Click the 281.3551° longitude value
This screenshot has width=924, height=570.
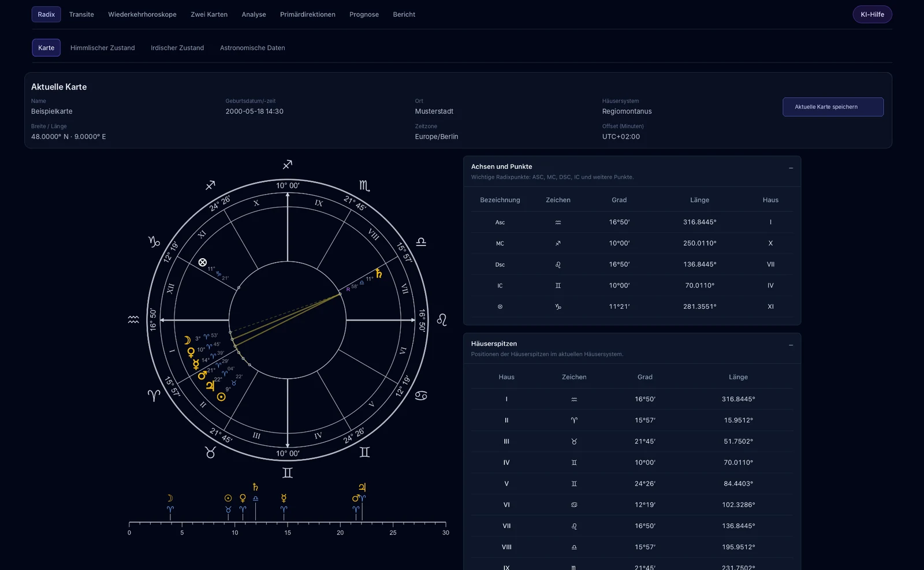point(699,307)
